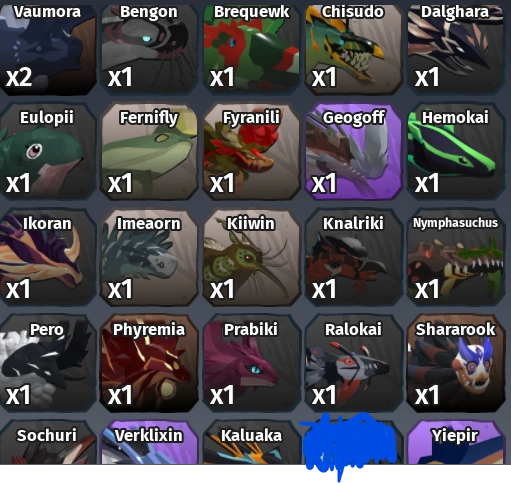Viewport: 511px width, 483px height.
Task: Select the Vaumora creature tile
Action: 48,48
